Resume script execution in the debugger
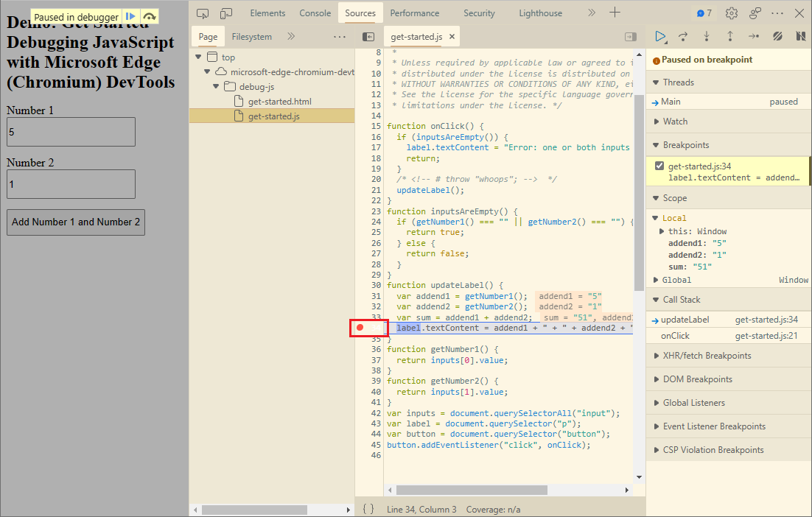Screen dimensions: 812x517 660,35
